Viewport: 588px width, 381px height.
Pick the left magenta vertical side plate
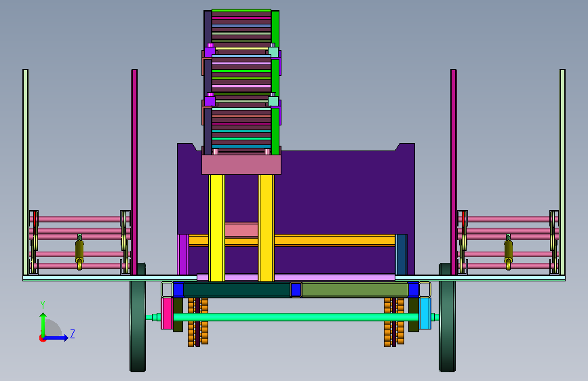pos(134,172)
